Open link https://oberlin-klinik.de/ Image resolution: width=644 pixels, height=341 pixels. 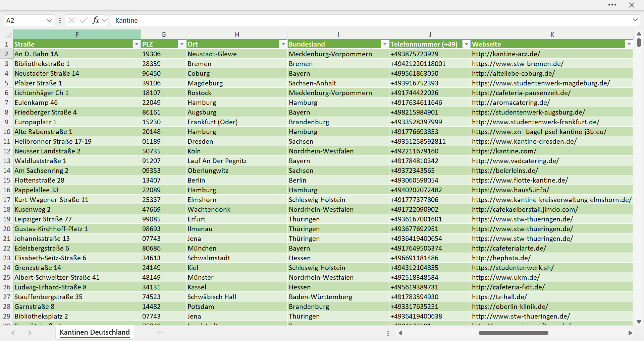[x=510, y=306]
